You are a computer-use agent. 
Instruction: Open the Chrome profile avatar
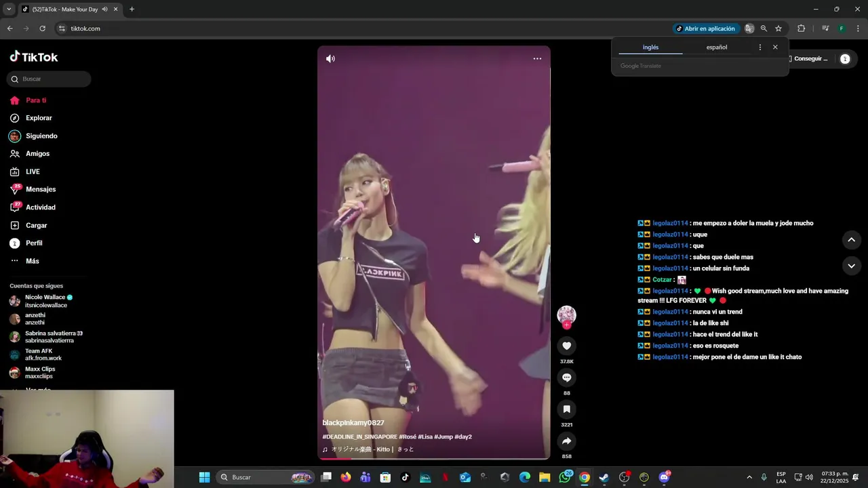click(842, 28)
